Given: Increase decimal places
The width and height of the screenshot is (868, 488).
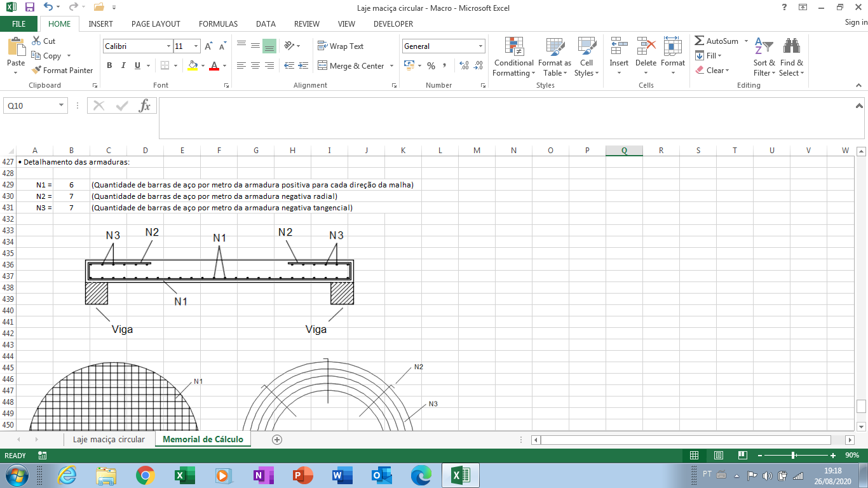Looking at the screenshot, I should (464, 65).
